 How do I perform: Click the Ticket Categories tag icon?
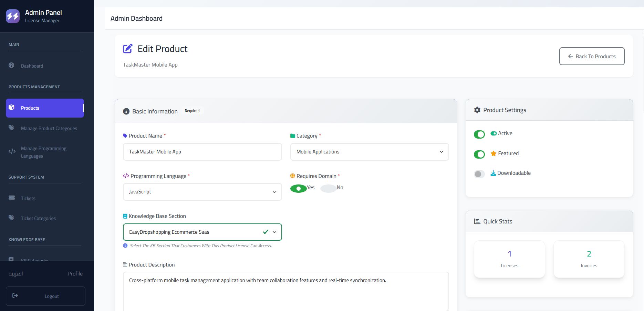(12, 218)
